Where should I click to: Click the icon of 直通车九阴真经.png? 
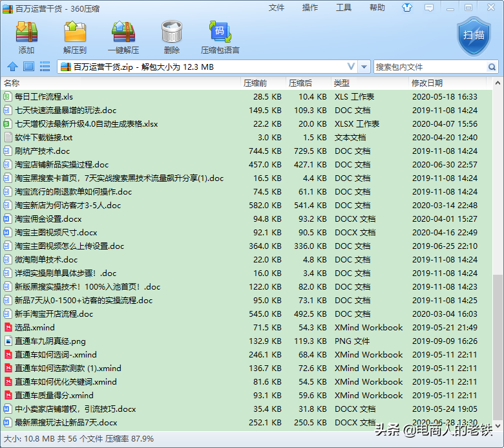coord(8,341)
